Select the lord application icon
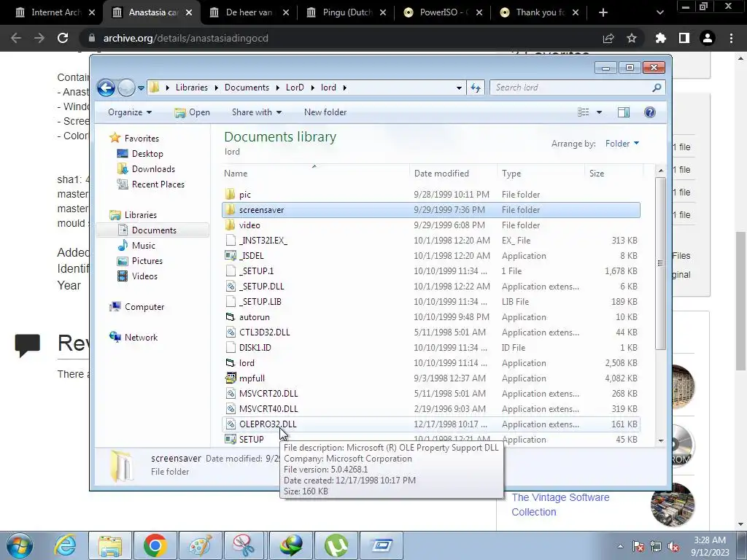The height and width of the screenshot is (560, 747). (x=231, y=363)
